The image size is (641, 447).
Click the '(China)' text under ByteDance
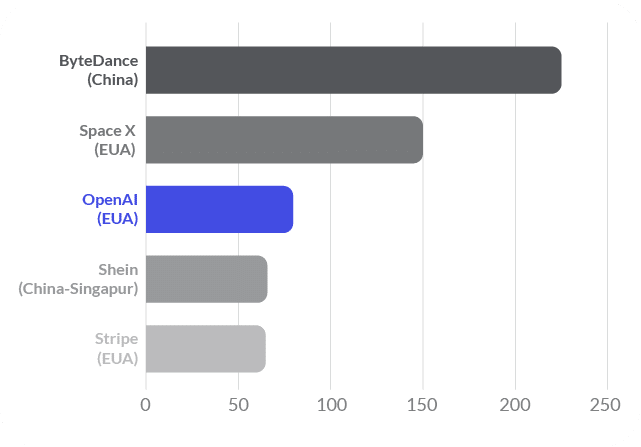(x=112, y=80)
